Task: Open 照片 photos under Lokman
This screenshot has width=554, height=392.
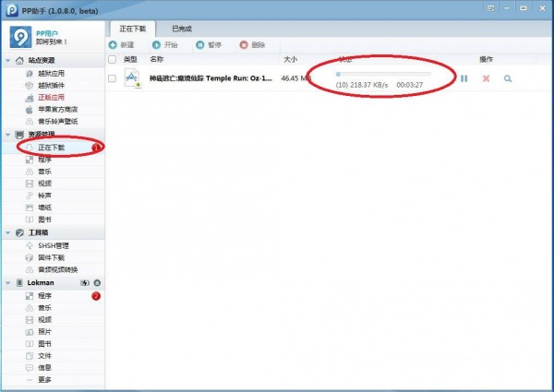Action: click(45, 332)
